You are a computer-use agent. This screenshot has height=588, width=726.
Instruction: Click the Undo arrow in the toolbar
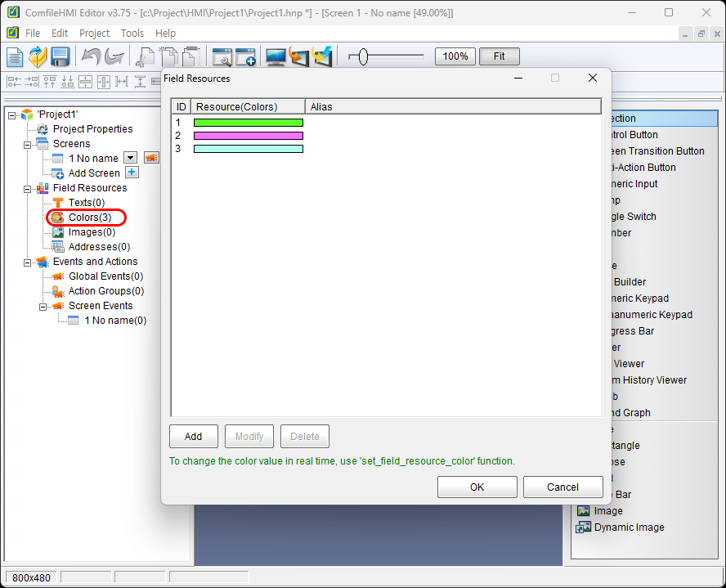tap(91, 56)
